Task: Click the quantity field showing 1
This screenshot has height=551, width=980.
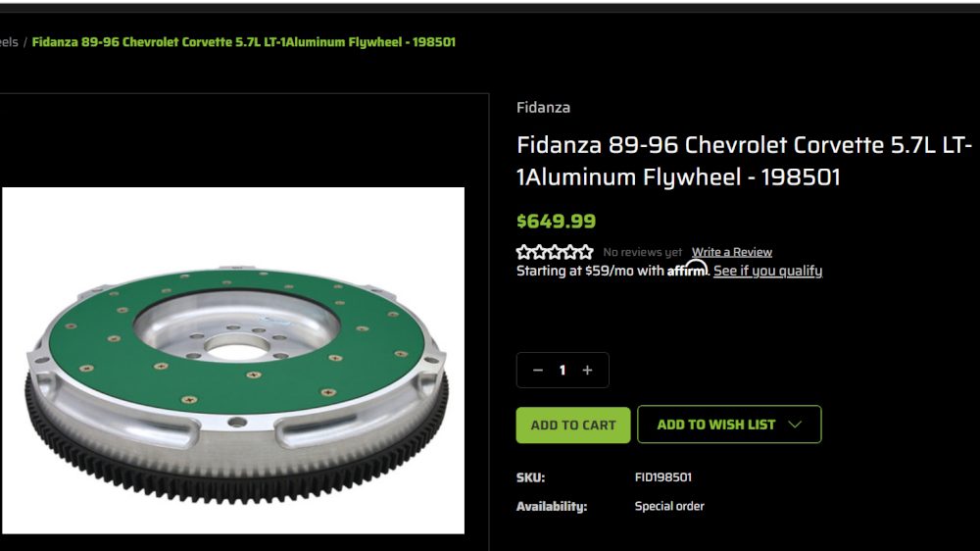Action: click(x=563, y=371)
